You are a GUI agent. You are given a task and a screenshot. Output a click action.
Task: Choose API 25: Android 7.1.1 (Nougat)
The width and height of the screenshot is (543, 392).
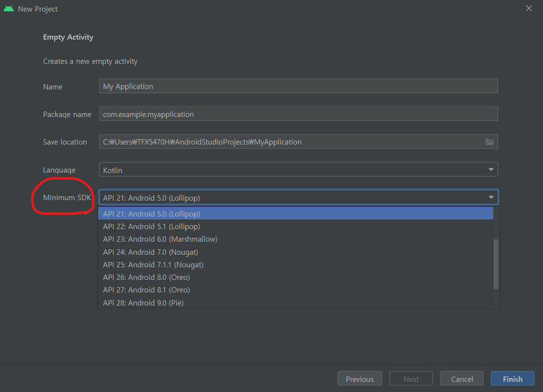295,265
